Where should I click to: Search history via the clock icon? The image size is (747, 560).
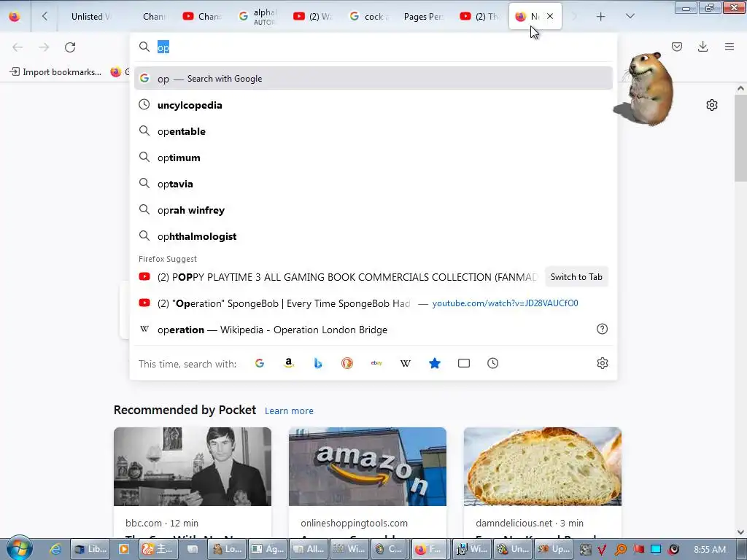tap(492, 363)
